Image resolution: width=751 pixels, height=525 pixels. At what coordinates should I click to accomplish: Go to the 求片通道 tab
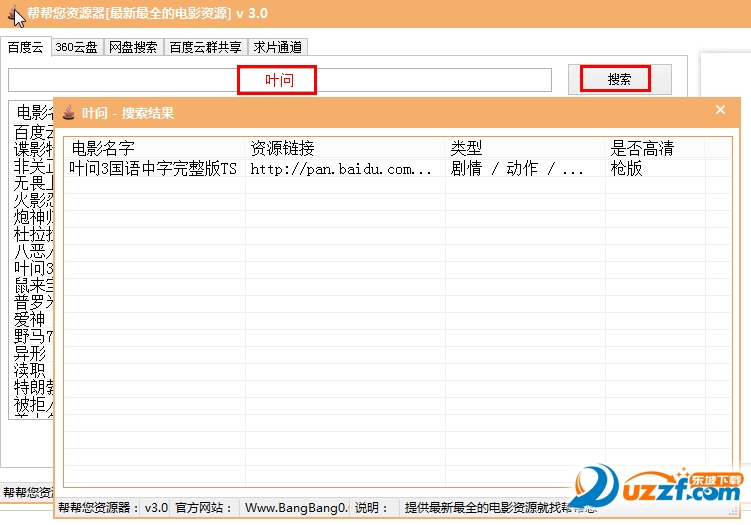pyautogui.click(x=278, y=47)
